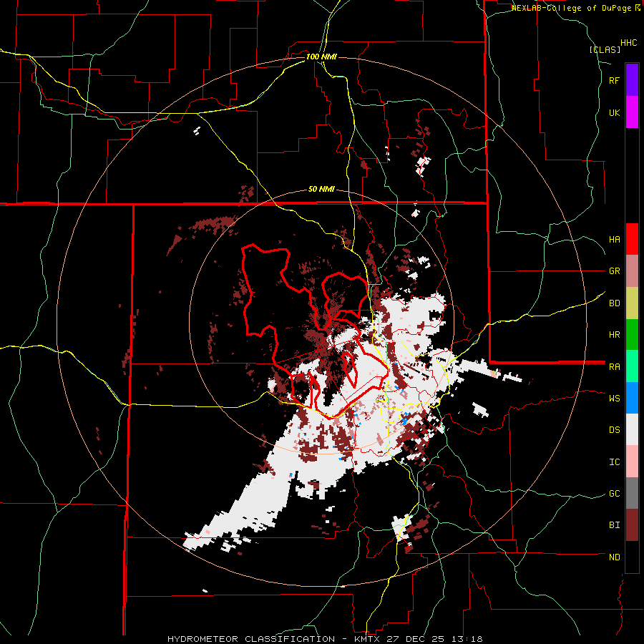Click the [CLAS] units label

pos(605,50)
